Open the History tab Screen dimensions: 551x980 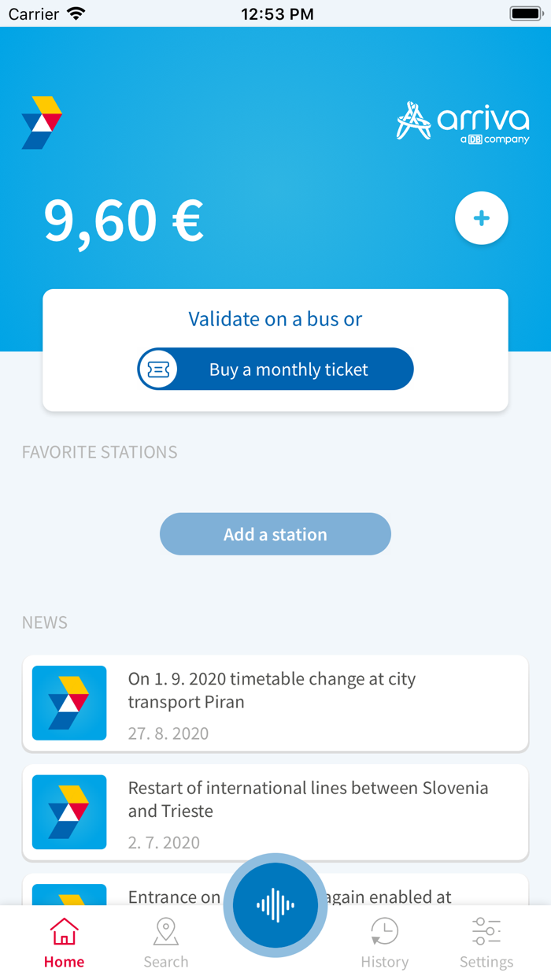384,942
